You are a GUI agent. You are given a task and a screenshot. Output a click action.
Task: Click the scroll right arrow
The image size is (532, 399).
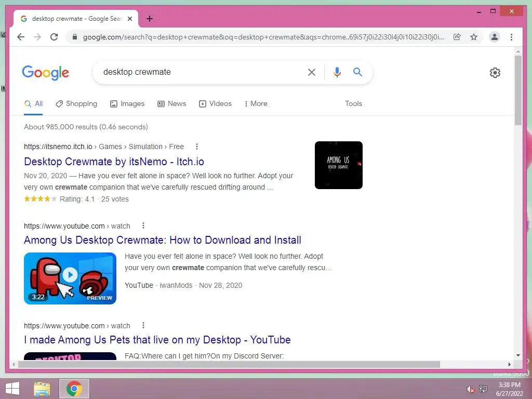[509, 364]
